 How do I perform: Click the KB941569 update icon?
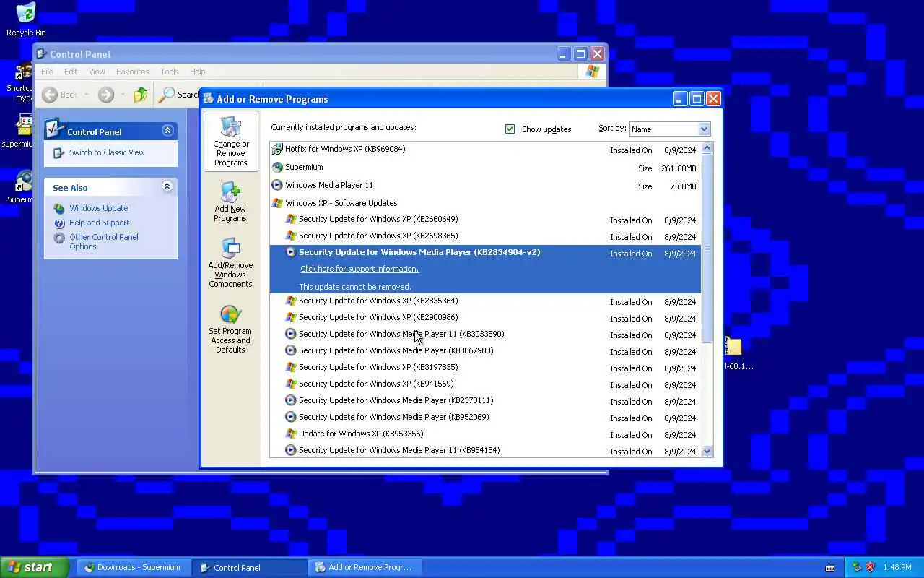point(291,384)
